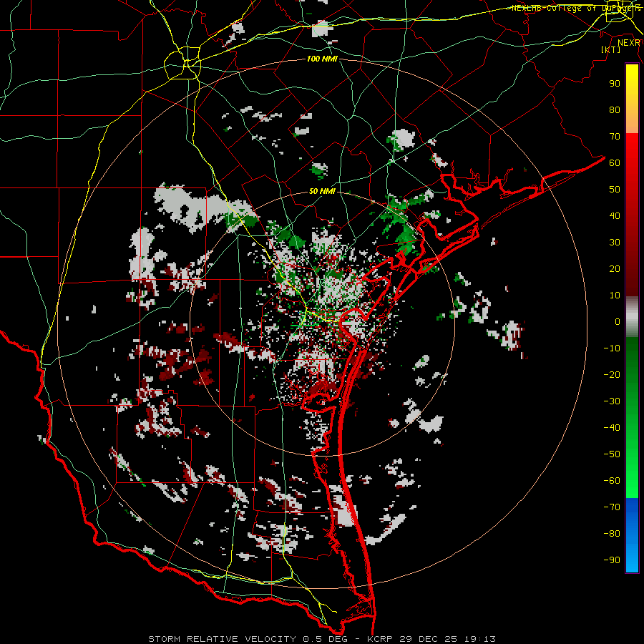This screenshot has width=644, height=644.
Task: Click the -50 label on velocity scale
Action: coord(612,454)
